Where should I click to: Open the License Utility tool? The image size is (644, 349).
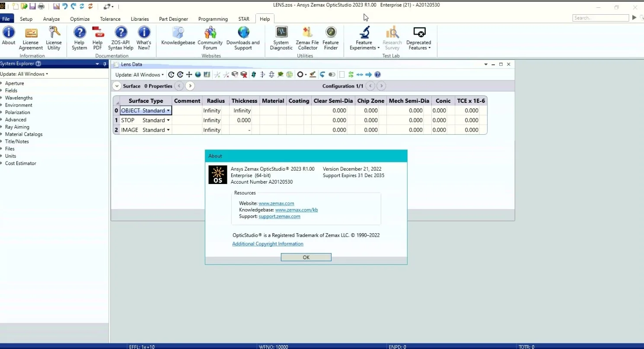(54, 38)
